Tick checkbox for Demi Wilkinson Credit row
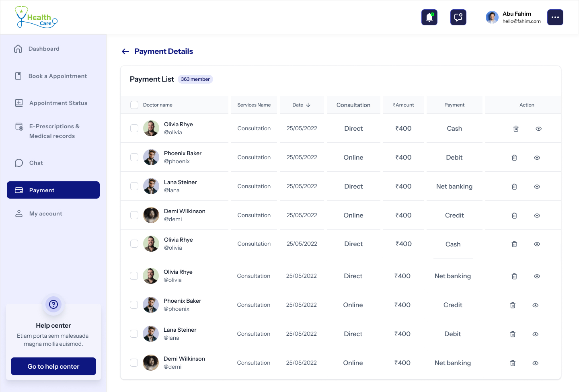 [134, 215]
